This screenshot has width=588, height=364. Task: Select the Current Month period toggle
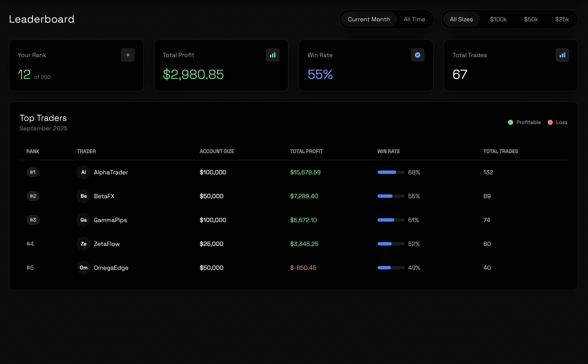tap(369, 19)
